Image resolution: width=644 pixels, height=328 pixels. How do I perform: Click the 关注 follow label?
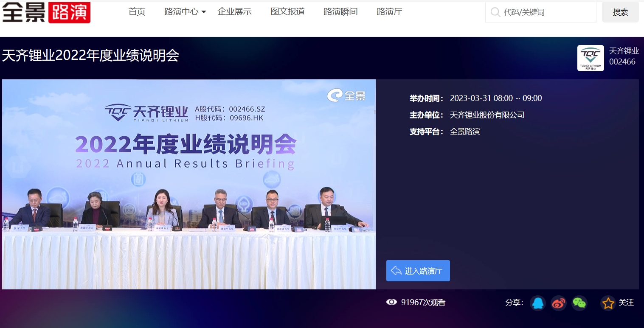pyautogui.click(x=626, y=303)
